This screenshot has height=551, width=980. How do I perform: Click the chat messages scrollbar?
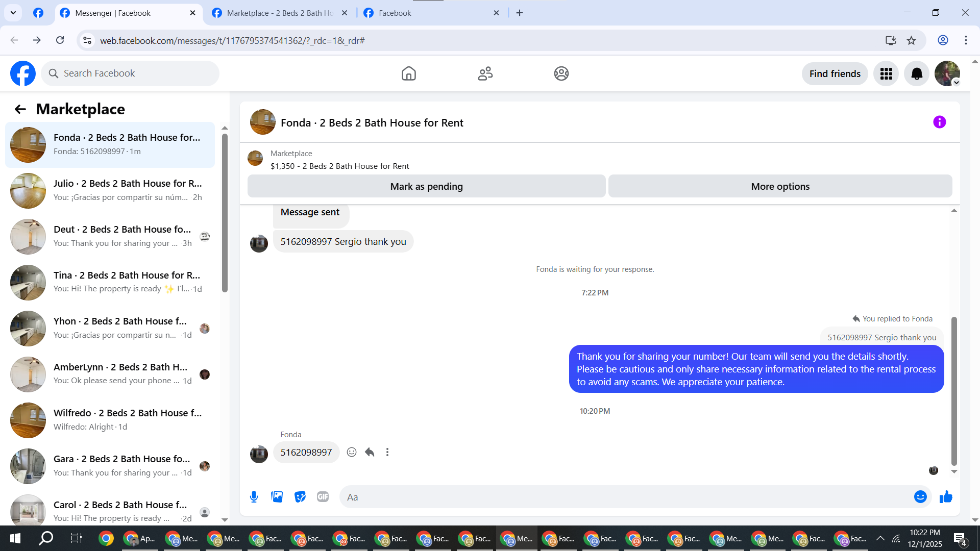coord(954,391)
